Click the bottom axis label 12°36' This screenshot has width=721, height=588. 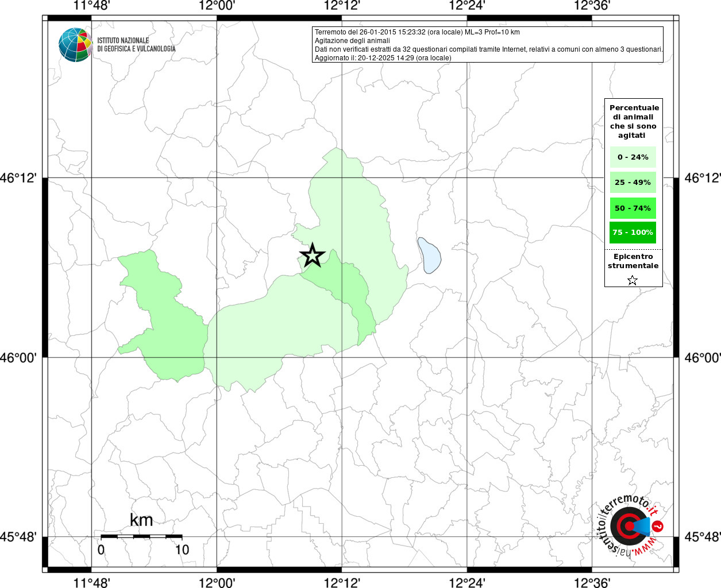592,583
